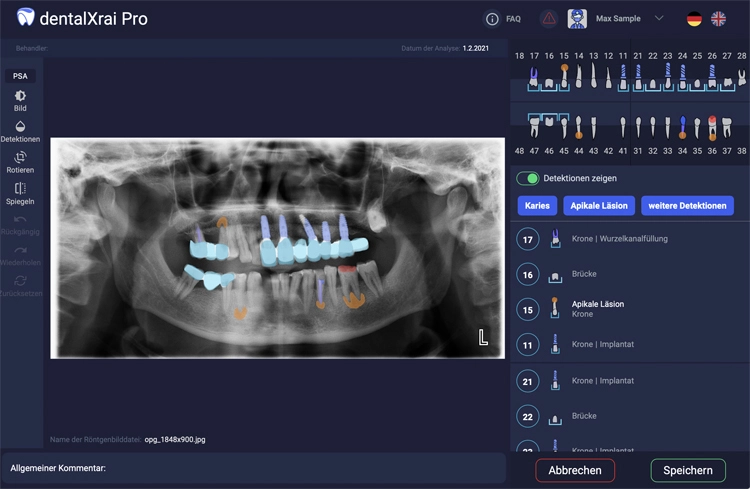Toggle the Karies detection filter
The width and height of the screenshot is (750, 489).
[x=537, y=206]
